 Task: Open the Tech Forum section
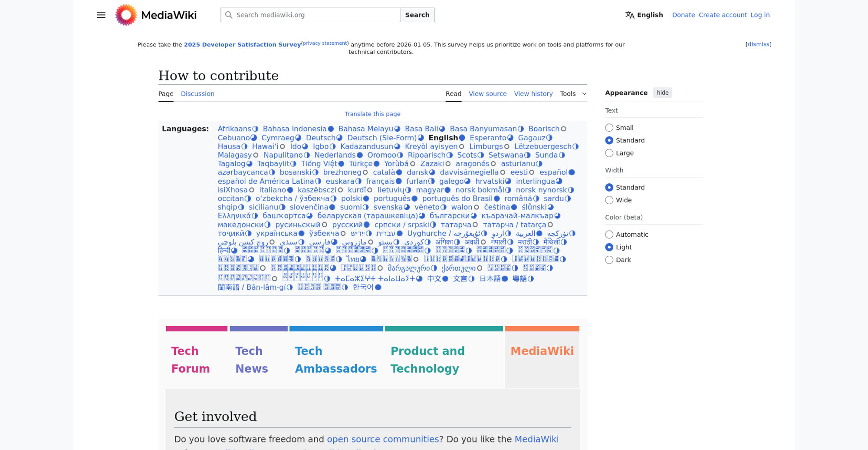coord(191,360)
